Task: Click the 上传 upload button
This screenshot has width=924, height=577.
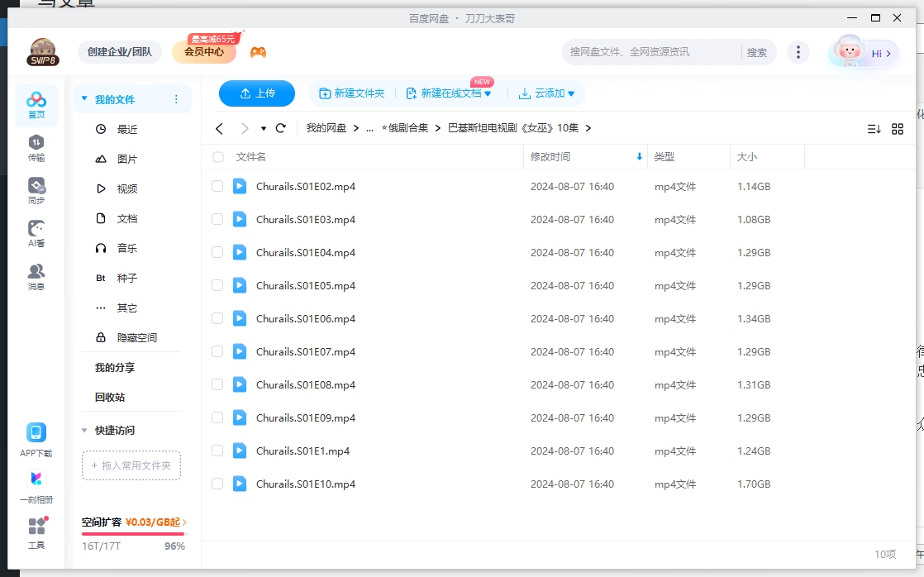Action: [257, 93]
